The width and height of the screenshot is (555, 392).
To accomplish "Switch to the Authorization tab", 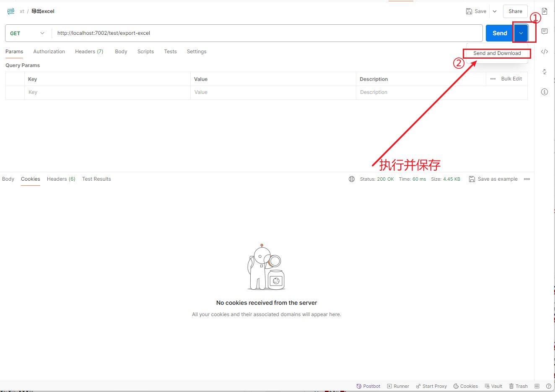I will click(x=49, y=52).
